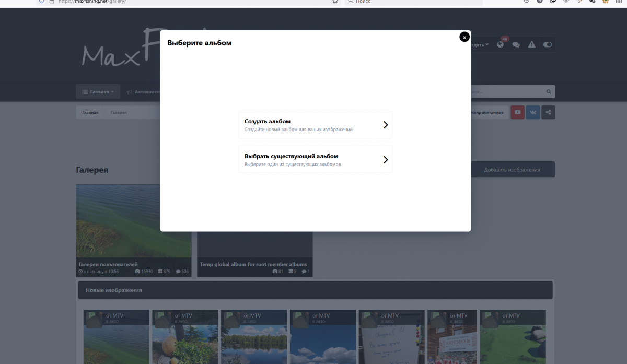Toggle the dark mode switch in header
The image size is (627, 364).
547,45
